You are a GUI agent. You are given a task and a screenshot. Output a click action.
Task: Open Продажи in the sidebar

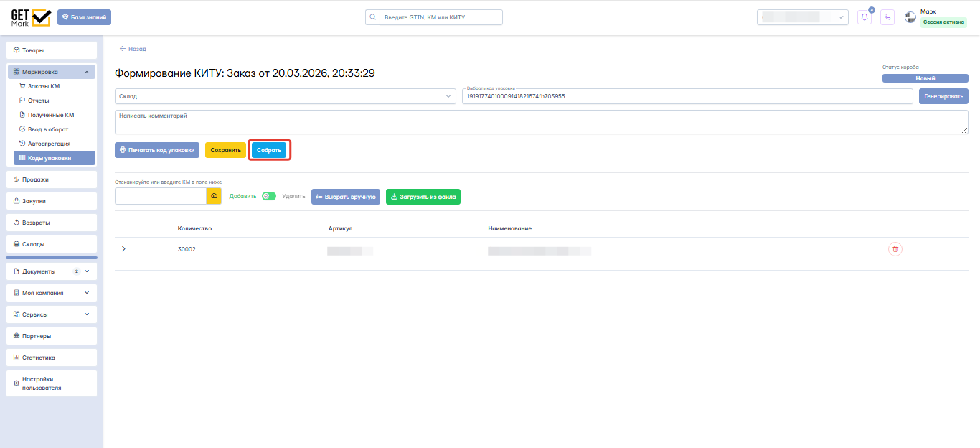tap(52, 179)
